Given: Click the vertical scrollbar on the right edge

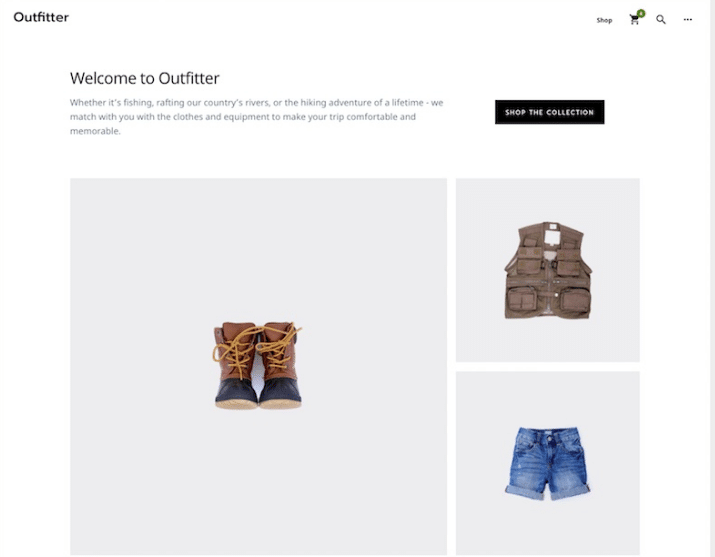Looking at the screenshot, I should (712, 278).
